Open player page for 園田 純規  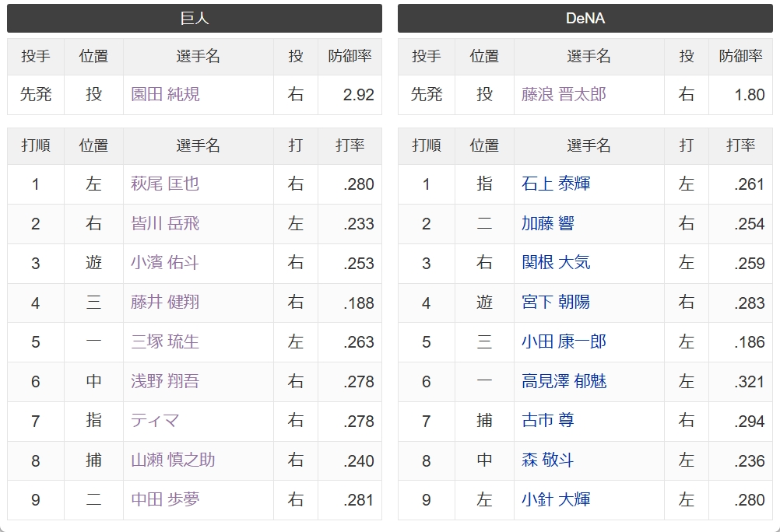pyautogui.click(x=165, y=94)
